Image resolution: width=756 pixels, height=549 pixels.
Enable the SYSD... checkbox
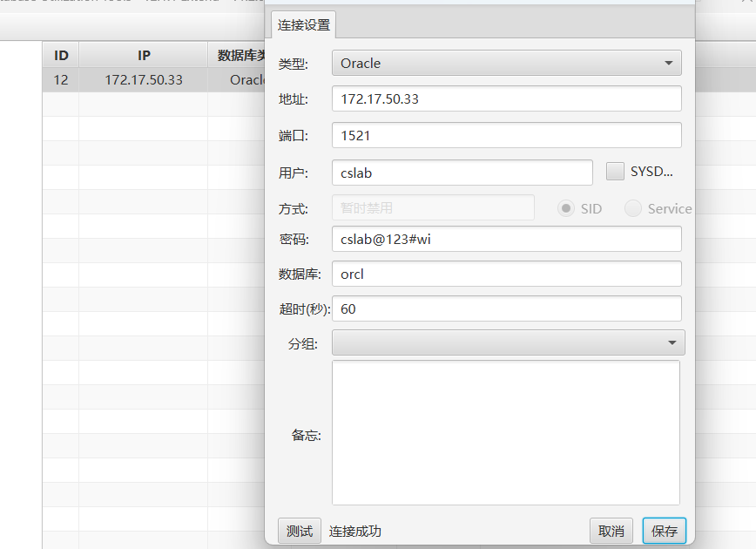click(616, 172)
